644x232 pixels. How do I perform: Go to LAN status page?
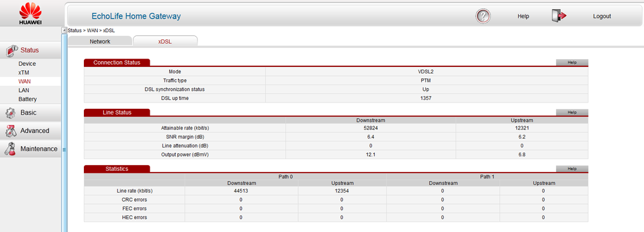click(24, 90)
